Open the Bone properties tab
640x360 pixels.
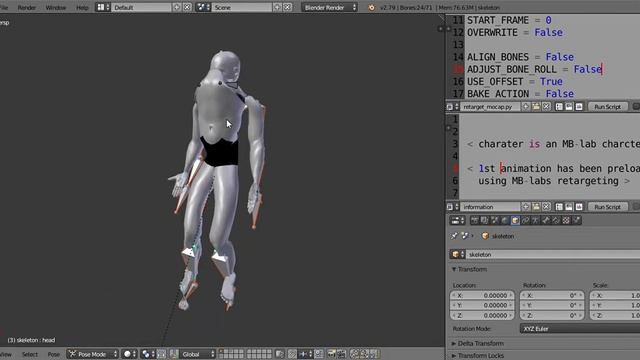coord(545,220)
